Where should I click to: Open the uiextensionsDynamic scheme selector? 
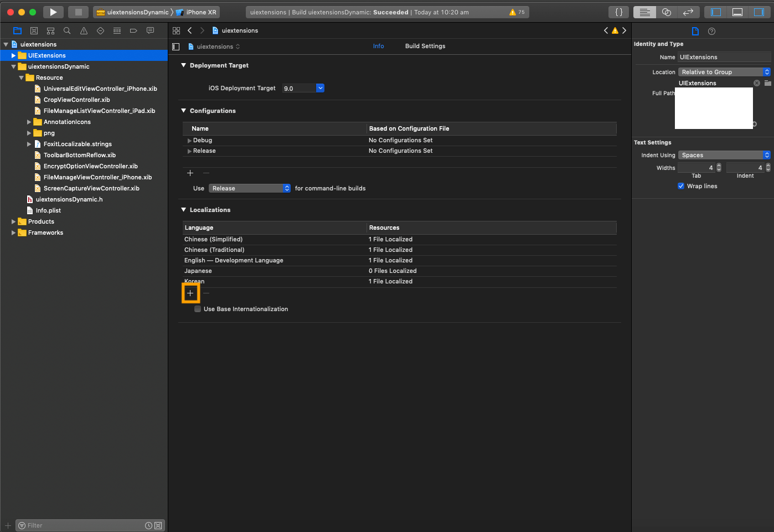(x=133, y=12)
